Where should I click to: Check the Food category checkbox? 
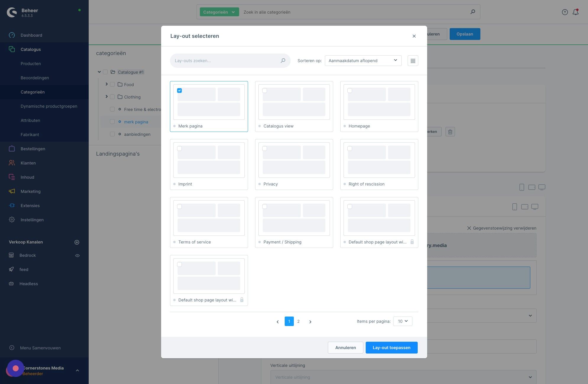point(112,84)
